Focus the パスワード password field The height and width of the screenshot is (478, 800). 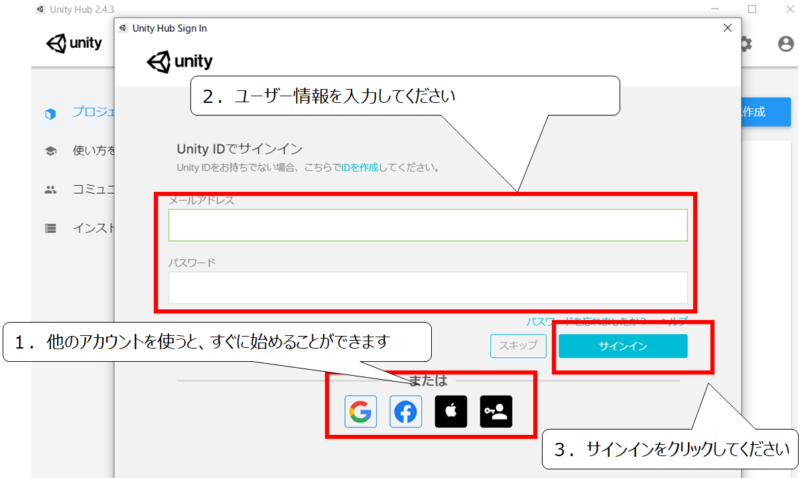pyautogui.click(x=428, y=287)
